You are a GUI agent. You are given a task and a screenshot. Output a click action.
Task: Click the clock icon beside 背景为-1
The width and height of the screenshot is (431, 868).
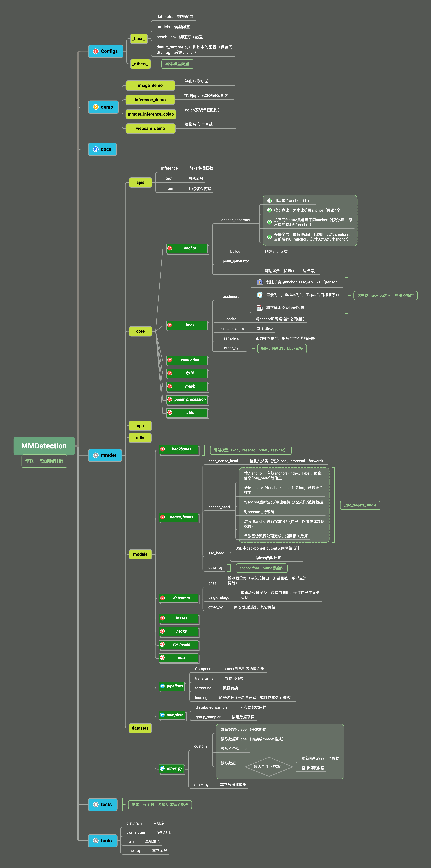(260, 295)
